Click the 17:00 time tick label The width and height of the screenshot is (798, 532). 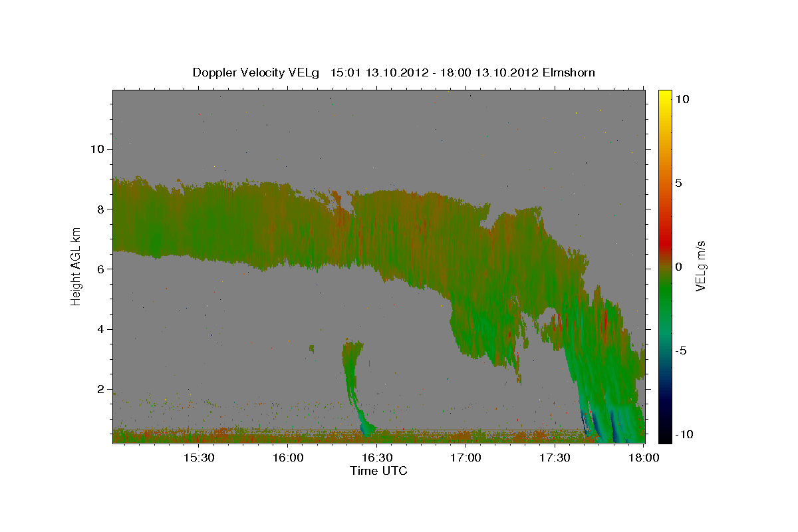(x=466, y=458)
